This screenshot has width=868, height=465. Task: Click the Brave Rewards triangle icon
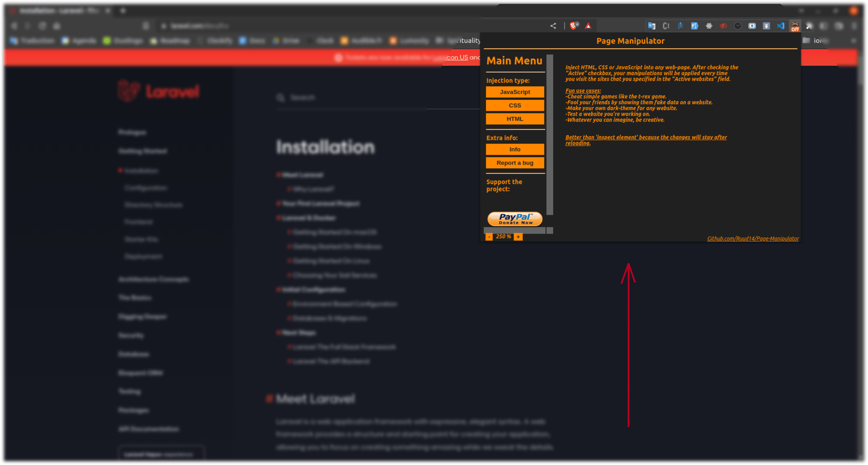tap(588, 26)
